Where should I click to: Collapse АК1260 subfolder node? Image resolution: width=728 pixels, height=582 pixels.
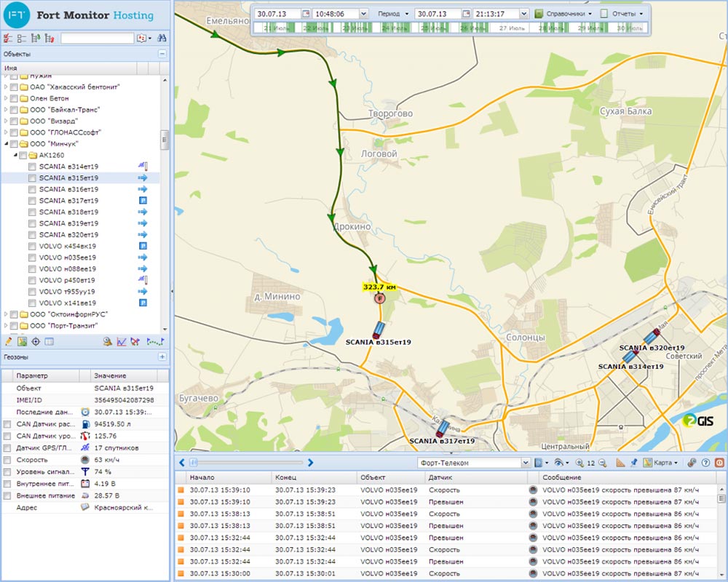(x=15, y=155)
